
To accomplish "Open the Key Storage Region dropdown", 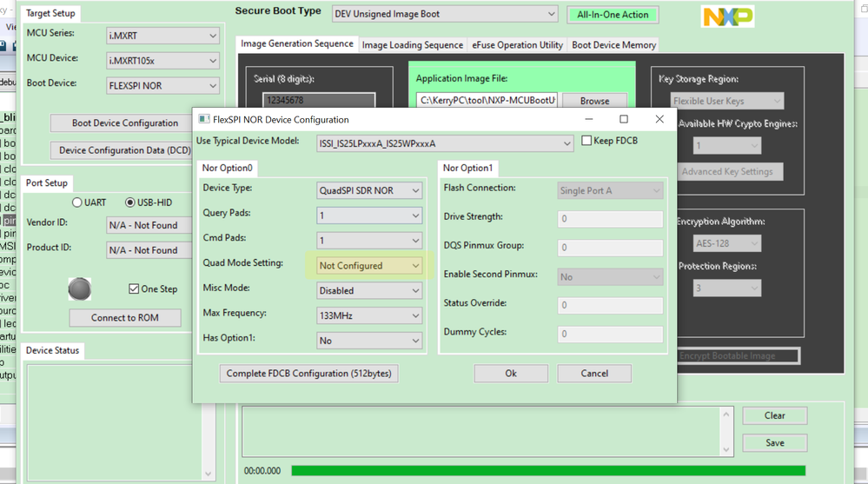I will point(727,101).
